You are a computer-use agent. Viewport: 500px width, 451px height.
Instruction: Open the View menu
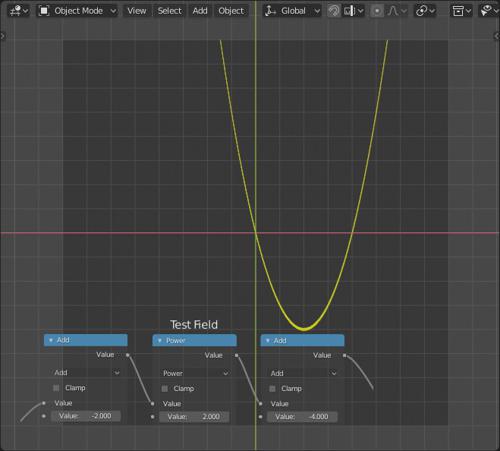click(x=137, y=11)
